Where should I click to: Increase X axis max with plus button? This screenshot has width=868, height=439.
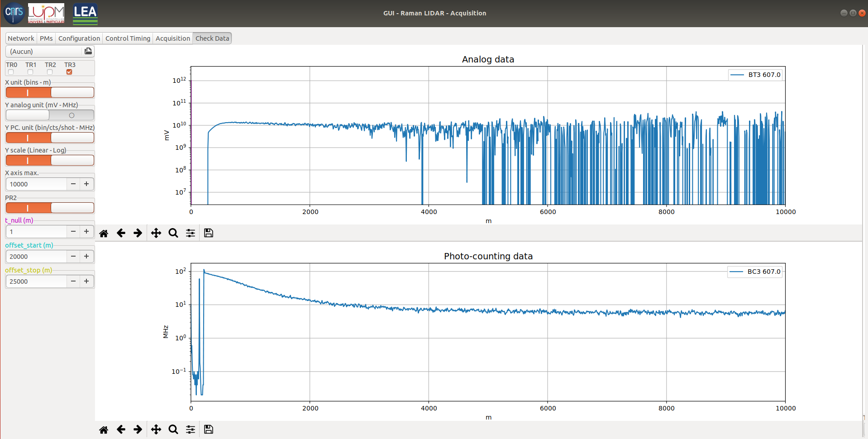click(86, 184)
